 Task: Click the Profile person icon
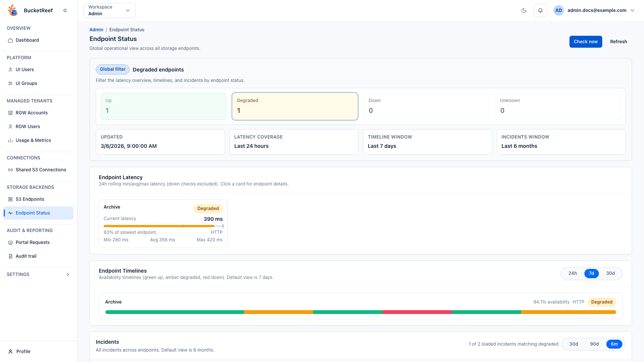coord(10,352)
